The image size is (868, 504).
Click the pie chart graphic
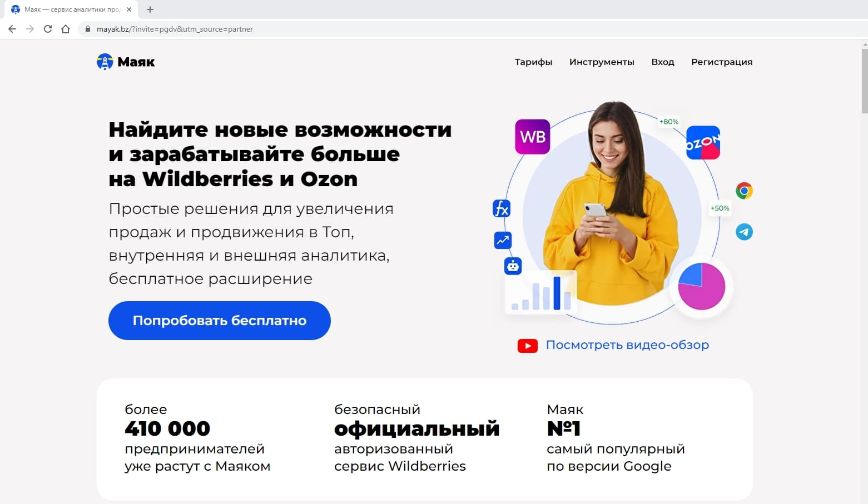[701, 287]
